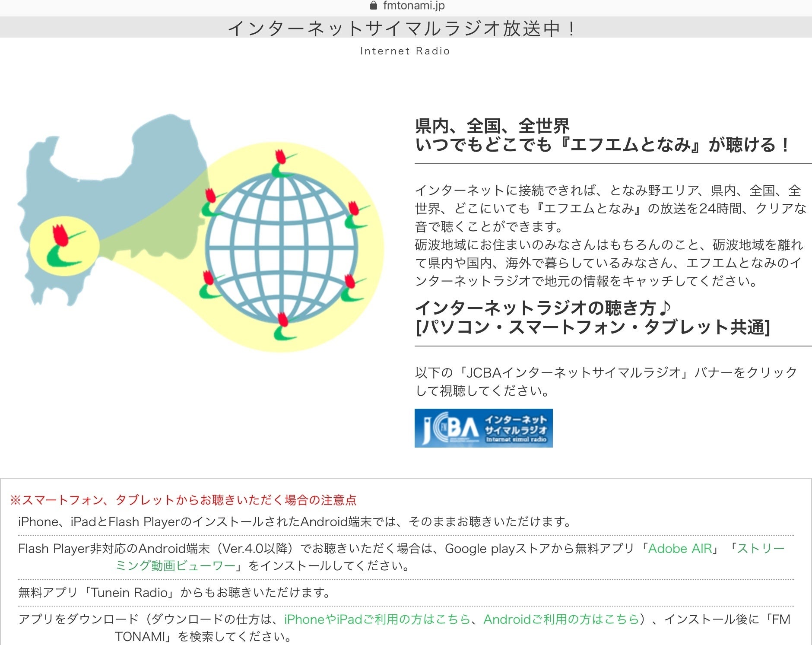Screen dimensions: 812x645
Task: Click the JCBA Internet Simul Radio banner
Action: 483,428
